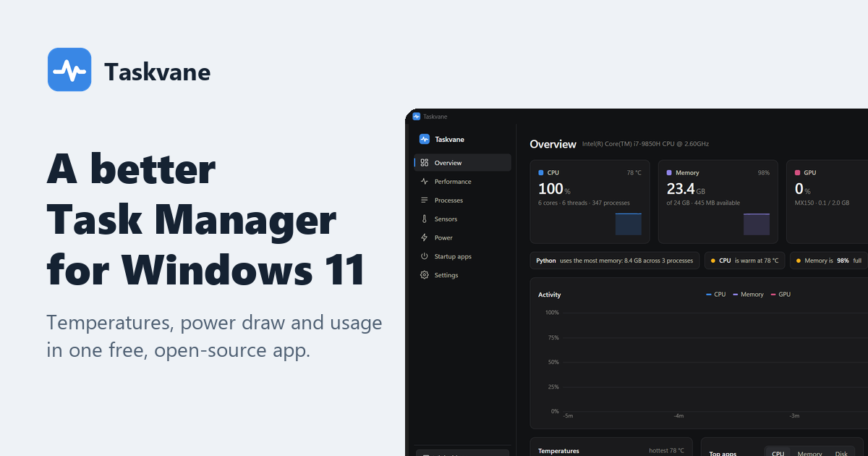Click the Temperatures panel heading
This screenshot has height=456, width=868.
click(x=558, y=451)
